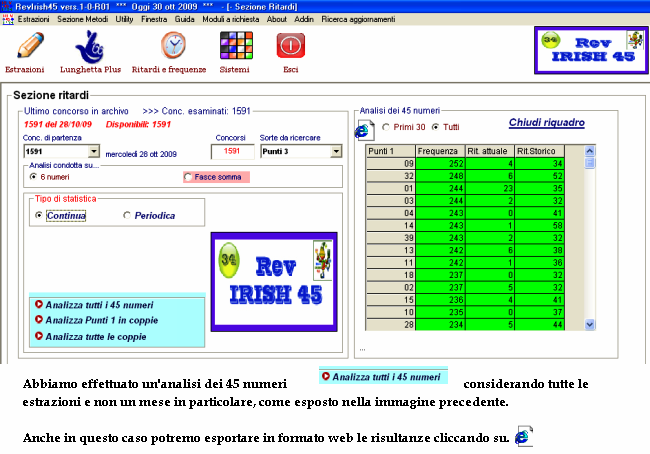Viewport: 650px width, 454px height.
Task: Click the red bullet beside Analizza tutte le coppie
Action: pyautogui.click(x=39, y=336)
